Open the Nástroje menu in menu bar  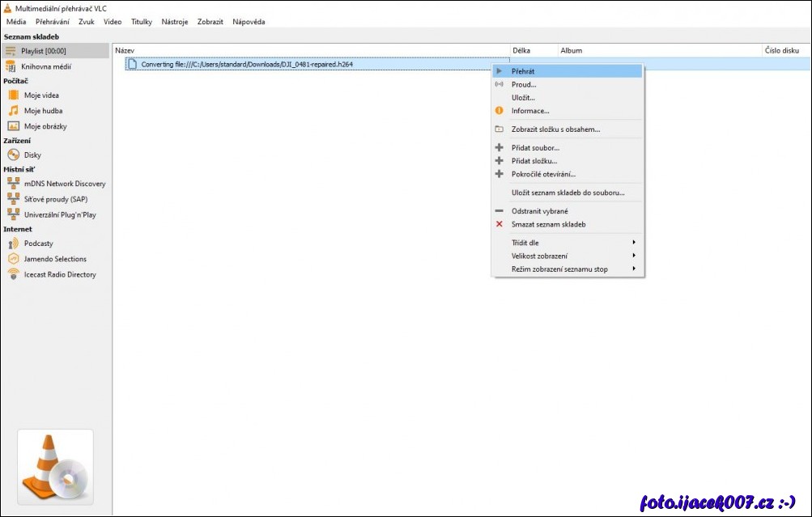174,22
